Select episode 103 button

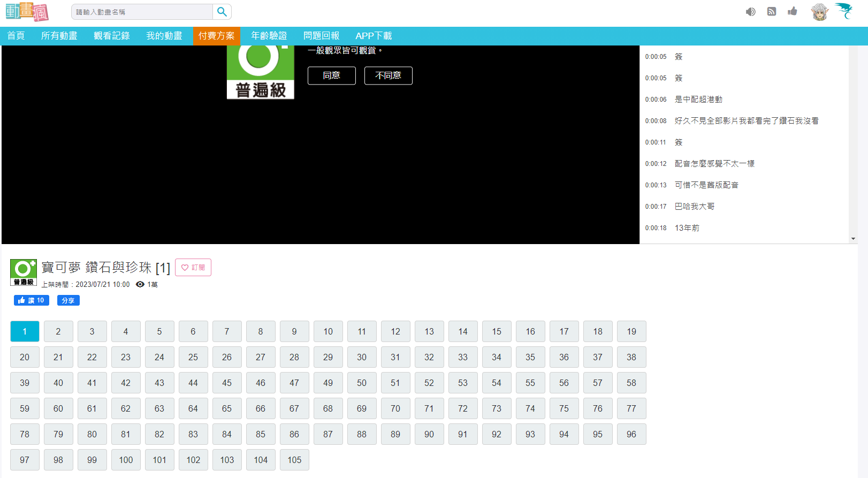227,460
